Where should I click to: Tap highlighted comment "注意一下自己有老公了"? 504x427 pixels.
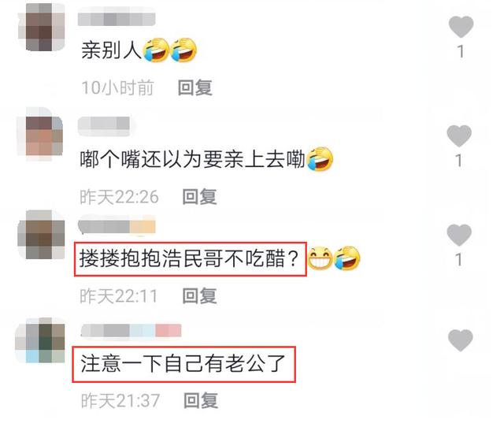(183, 364)
